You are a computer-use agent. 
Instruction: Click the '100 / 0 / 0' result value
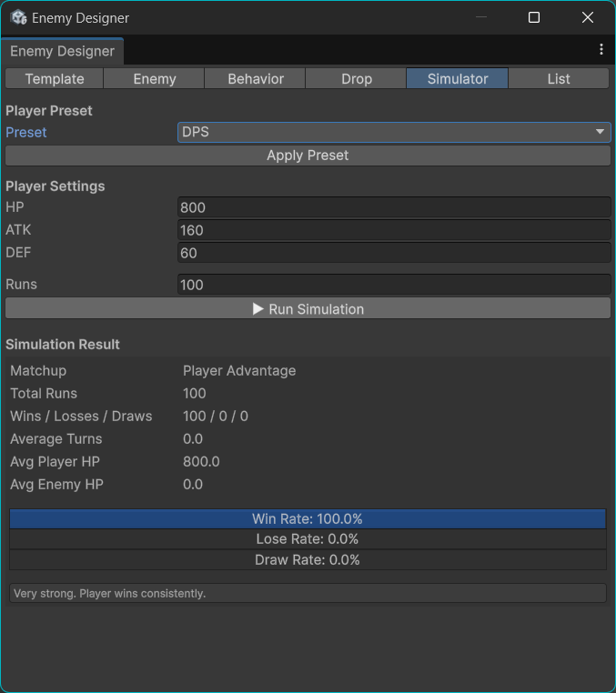tap(216, 417)
